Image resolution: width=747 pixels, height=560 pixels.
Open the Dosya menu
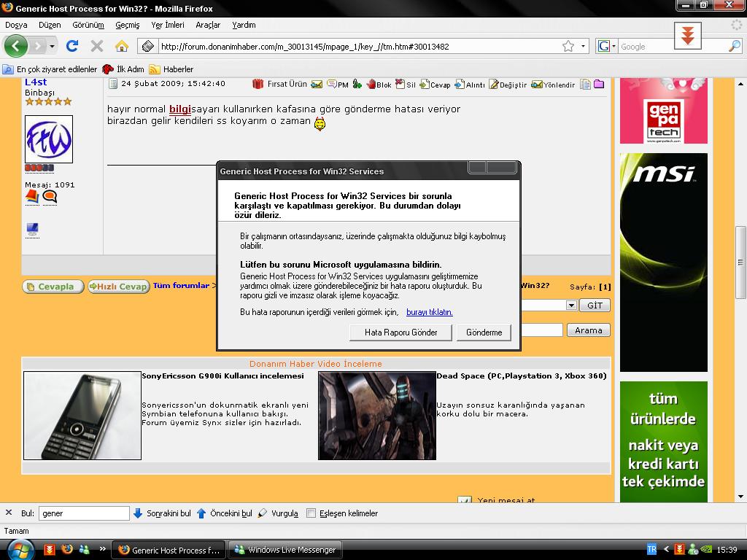click(x=16, y=25)
